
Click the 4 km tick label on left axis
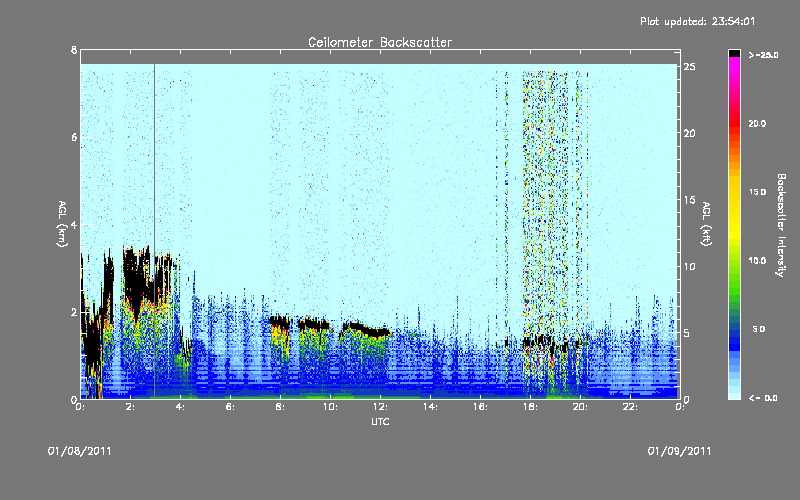(74, 224)
